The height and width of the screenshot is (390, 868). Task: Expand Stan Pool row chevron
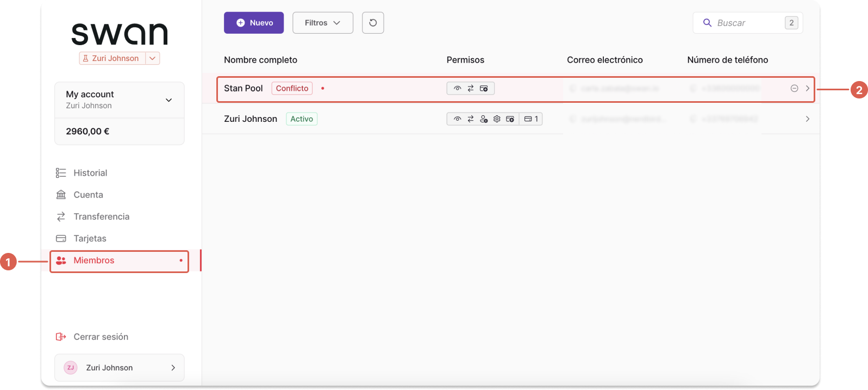coord(807,88)
